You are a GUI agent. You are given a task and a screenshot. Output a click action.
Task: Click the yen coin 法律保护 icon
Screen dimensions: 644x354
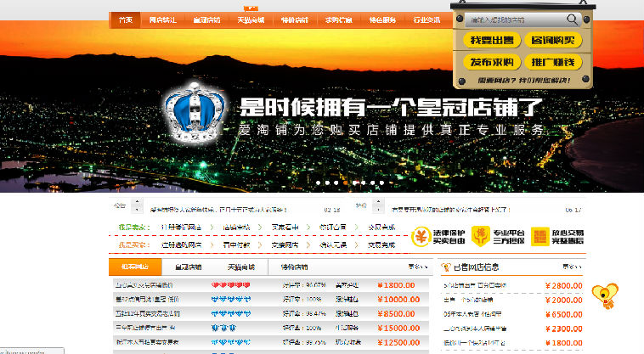pos(421,237)
